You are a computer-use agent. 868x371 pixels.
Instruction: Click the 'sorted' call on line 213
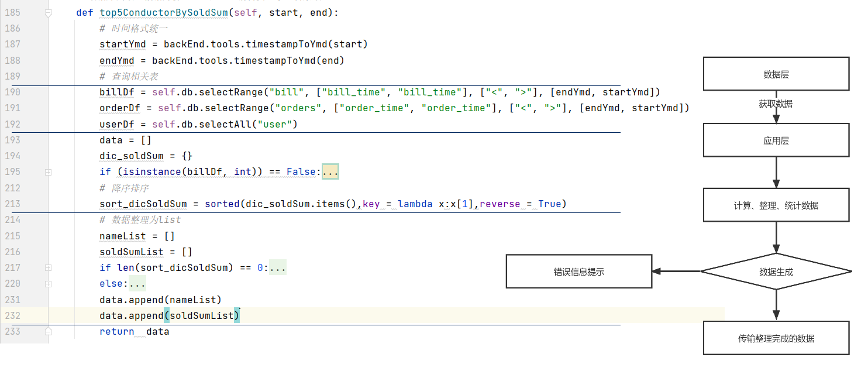pos(222,204)
